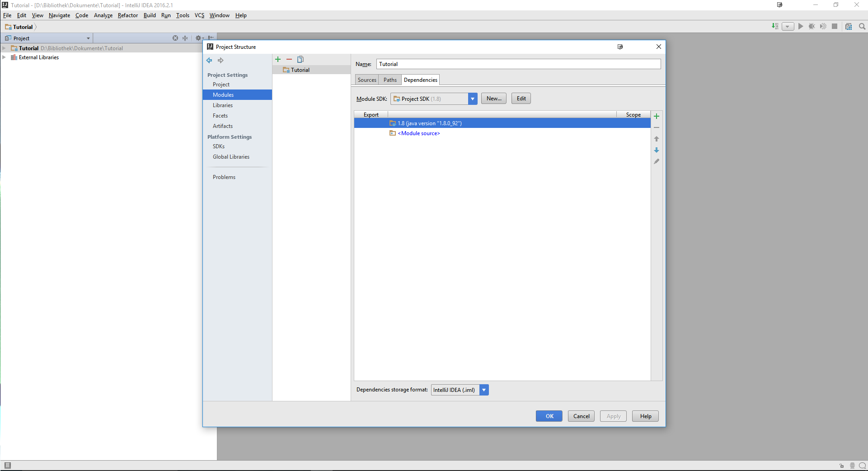Open Search Everywhere magnifier icon
This screenshot has height=471, width=868.
[862, 27]
